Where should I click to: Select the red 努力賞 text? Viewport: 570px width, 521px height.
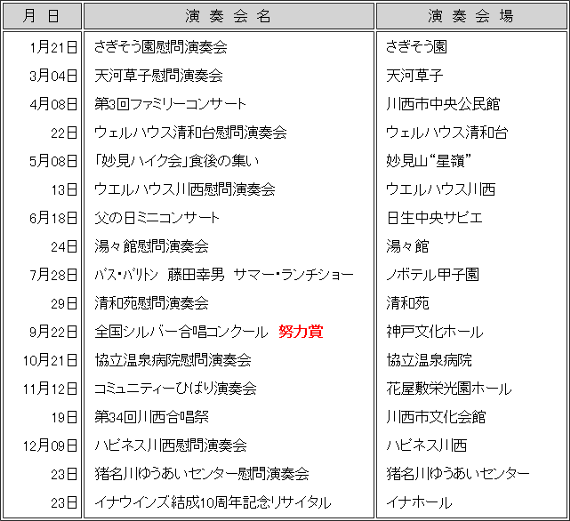(301, 332)
